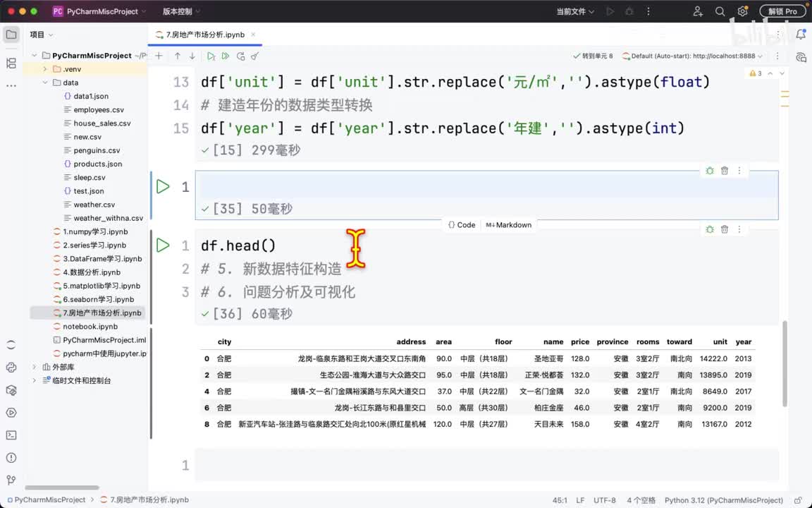This screenshot has height=508, width=812.
Task: Open the Problems tool window icon
Action: tap(11, 458)
